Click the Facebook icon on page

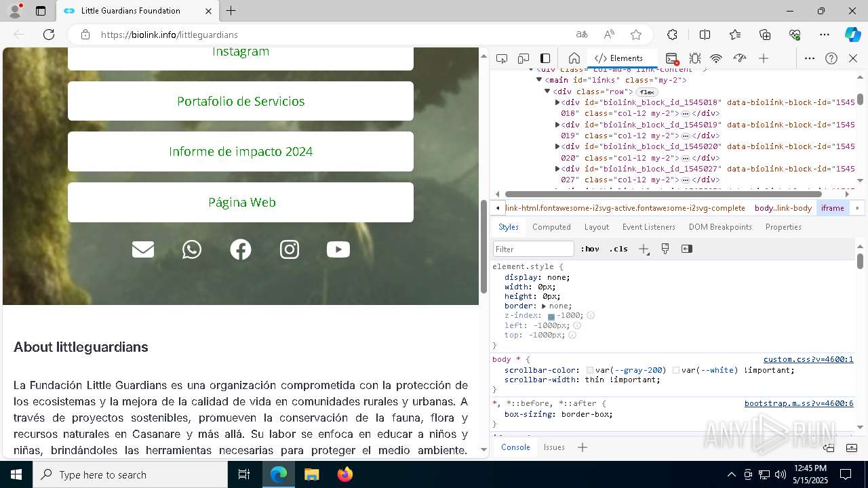click(x=241, y=249)
